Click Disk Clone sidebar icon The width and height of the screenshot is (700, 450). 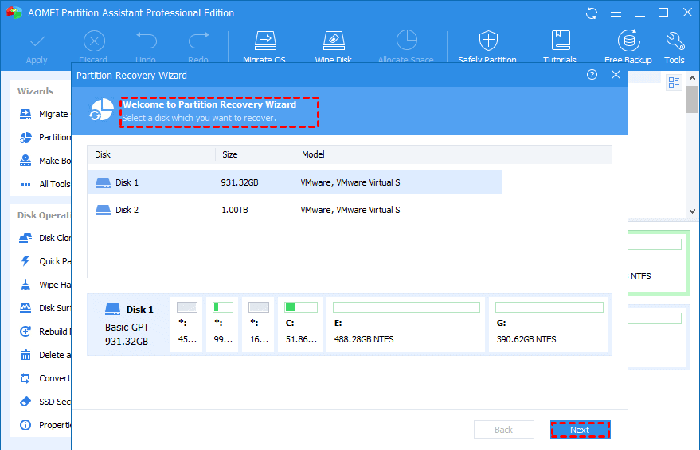25,238
